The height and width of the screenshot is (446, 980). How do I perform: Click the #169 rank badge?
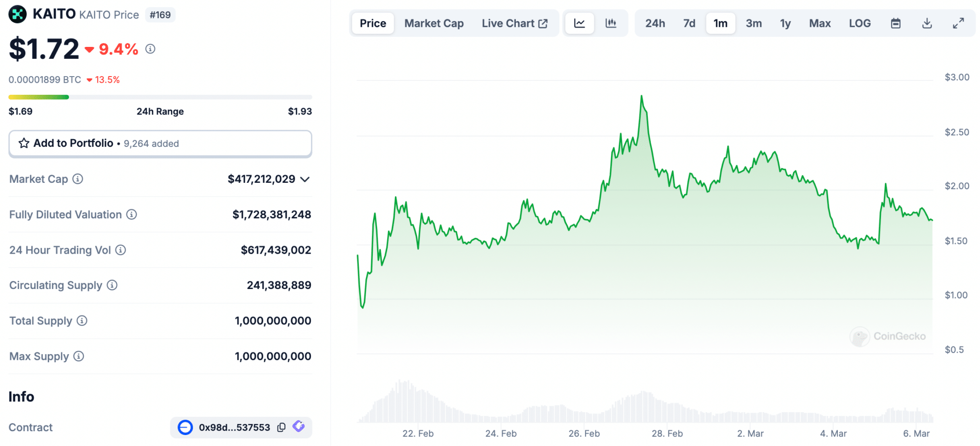(x=160, y=15)
